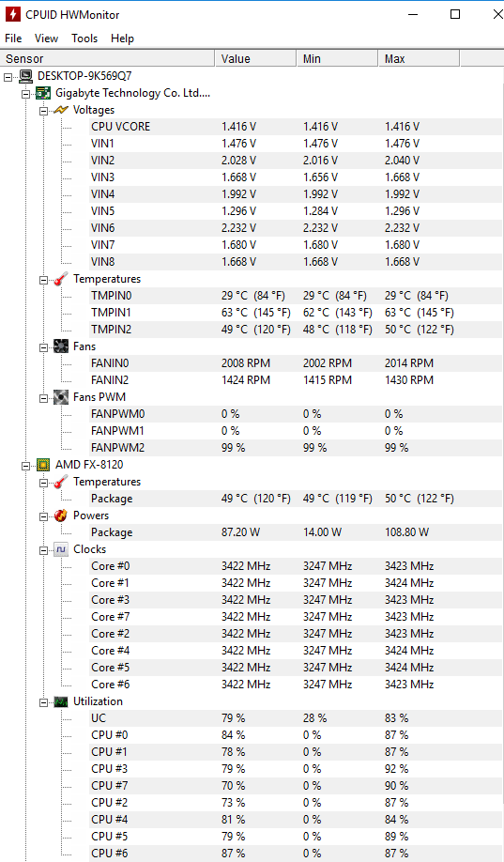
Task: Click the AMD FX-8120 processor icon
Action: 43,465
